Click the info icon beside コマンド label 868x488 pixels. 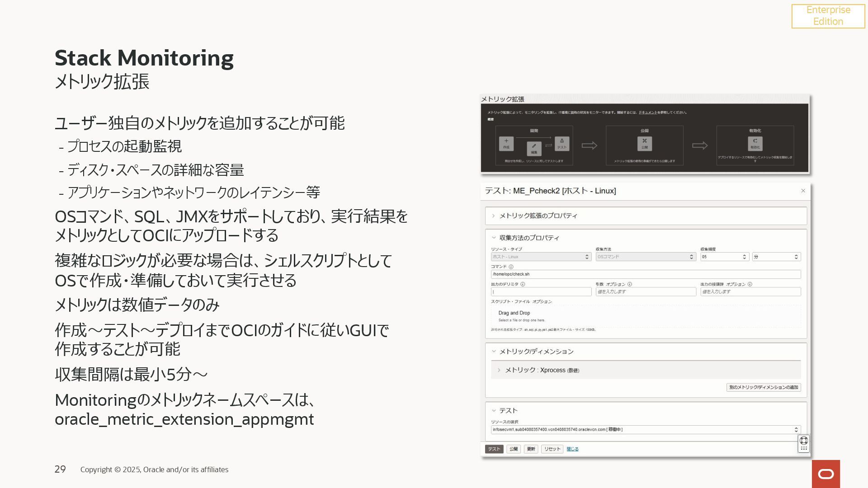tap(511, 267)
